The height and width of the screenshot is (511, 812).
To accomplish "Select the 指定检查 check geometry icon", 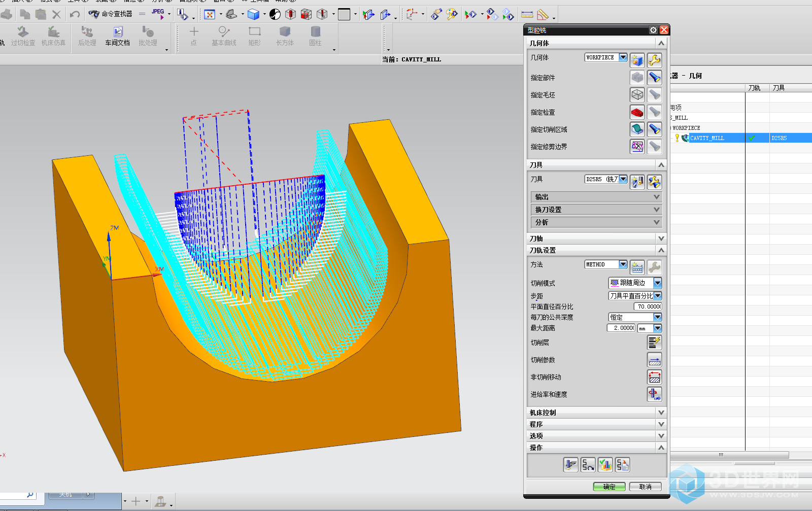I will coord(637,112).
